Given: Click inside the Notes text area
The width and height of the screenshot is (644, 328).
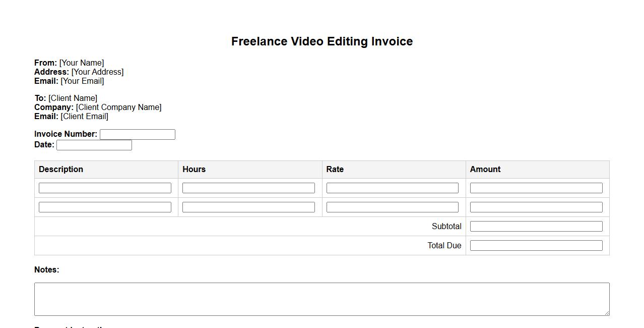Looking at the screenshot, I should tap(321, 299).
